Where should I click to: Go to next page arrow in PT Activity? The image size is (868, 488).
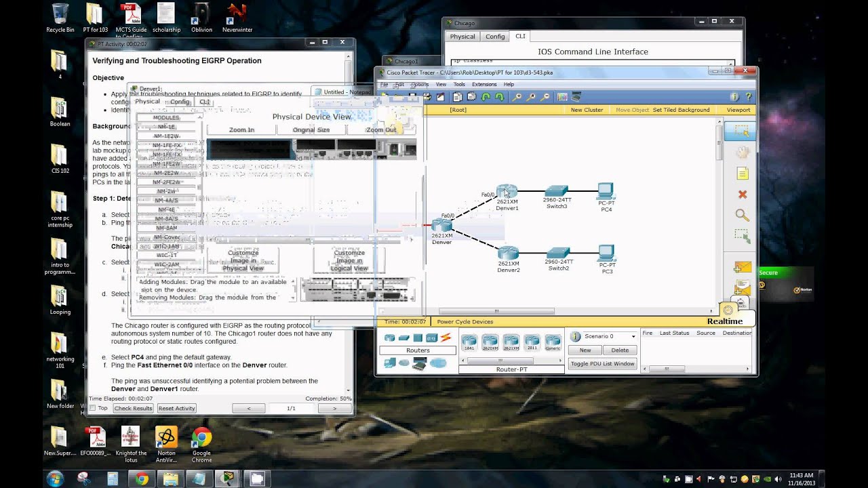[x=334, y=408]
